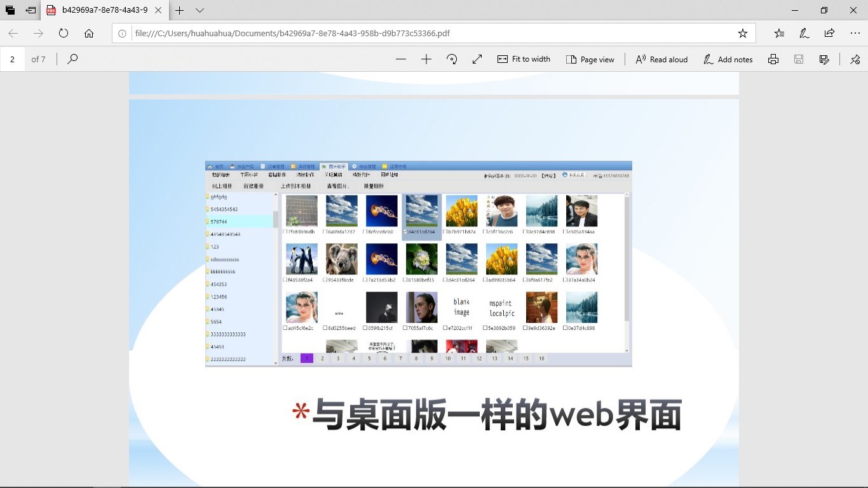Fit PDF to page
Screen dimensions: 868x488
(477, 59)
